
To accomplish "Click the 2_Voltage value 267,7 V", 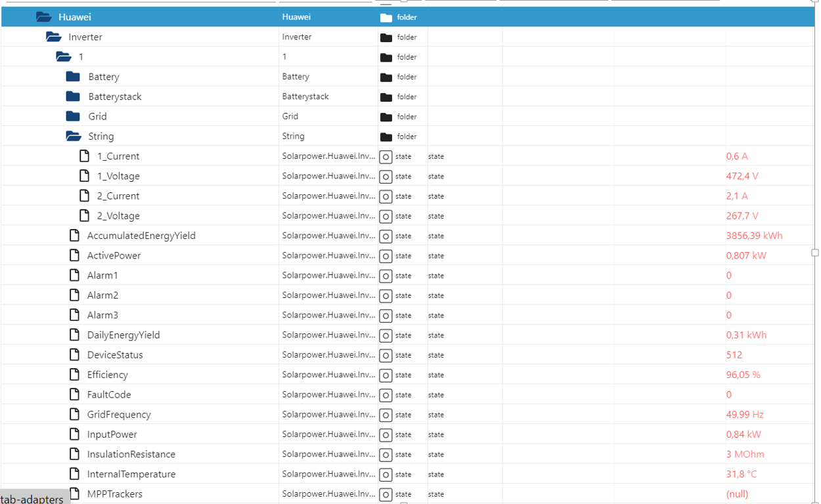I will pyautogui.click(x=742, y=215).
